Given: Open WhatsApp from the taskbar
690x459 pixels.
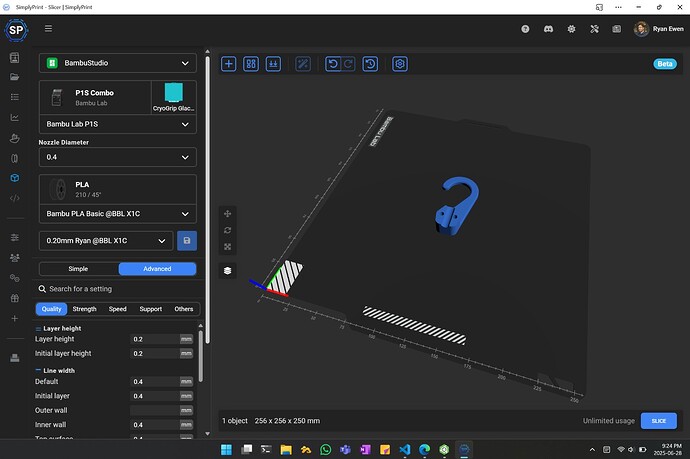Looking at the screenshot, I should click(x=326, y=449).
